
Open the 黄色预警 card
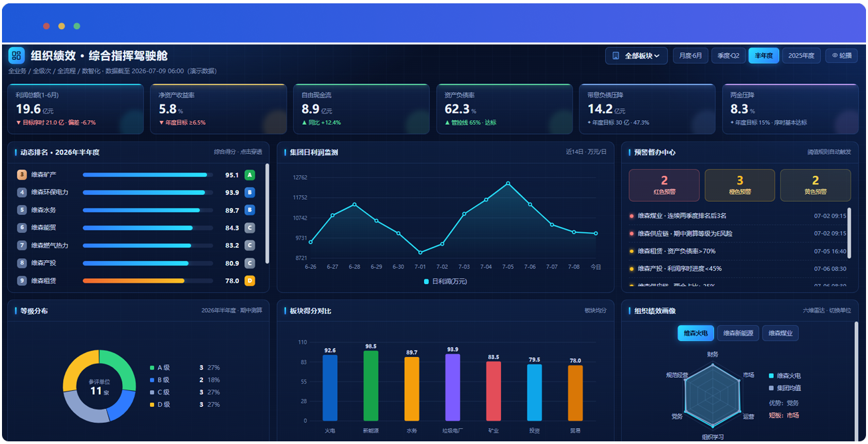point(816,185)
